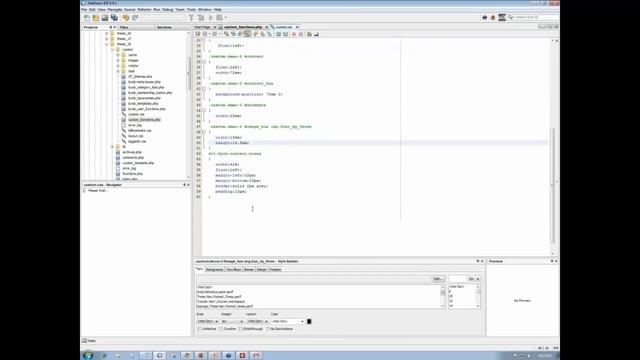Click the Windows Start button

[x=88, y=356]
